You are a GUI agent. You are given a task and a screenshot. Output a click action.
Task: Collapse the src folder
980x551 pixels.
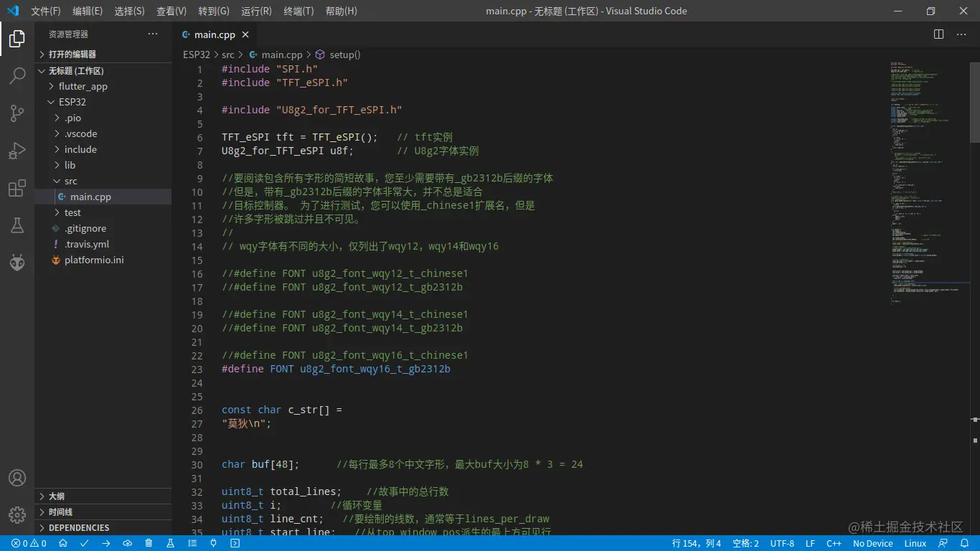(x=103, y=181)
